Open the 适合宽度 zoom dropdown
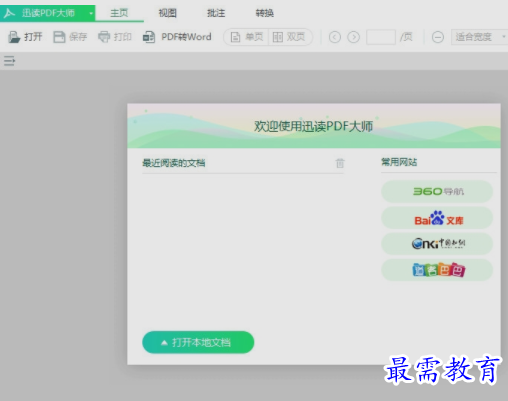 click(x=479, y=37)
